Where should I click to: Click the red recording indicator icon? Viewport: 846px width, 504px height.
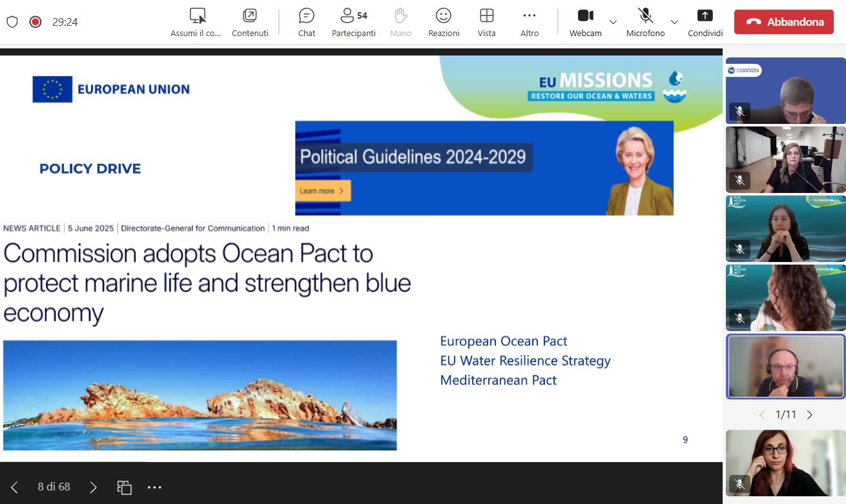36,22
